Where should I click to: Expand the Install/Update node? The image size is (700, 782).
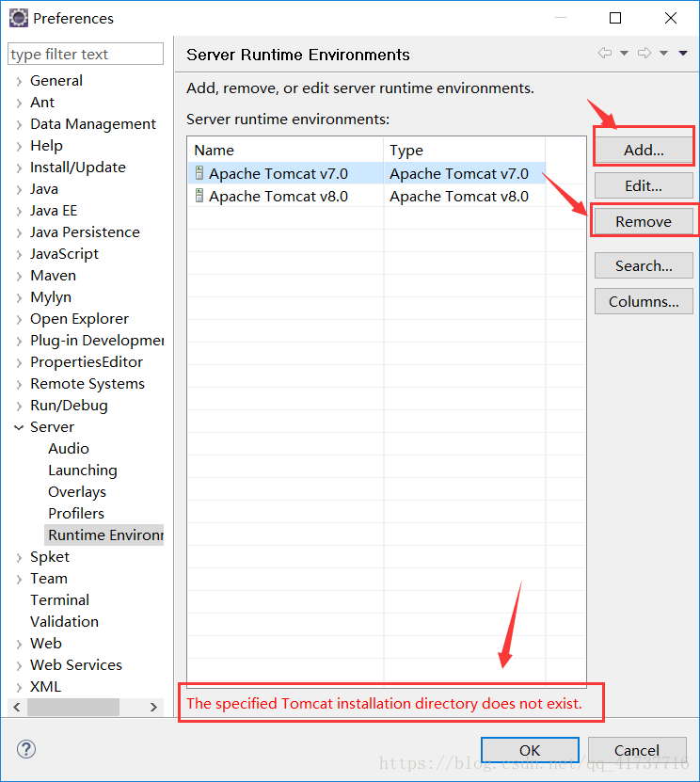pos(19,168)
